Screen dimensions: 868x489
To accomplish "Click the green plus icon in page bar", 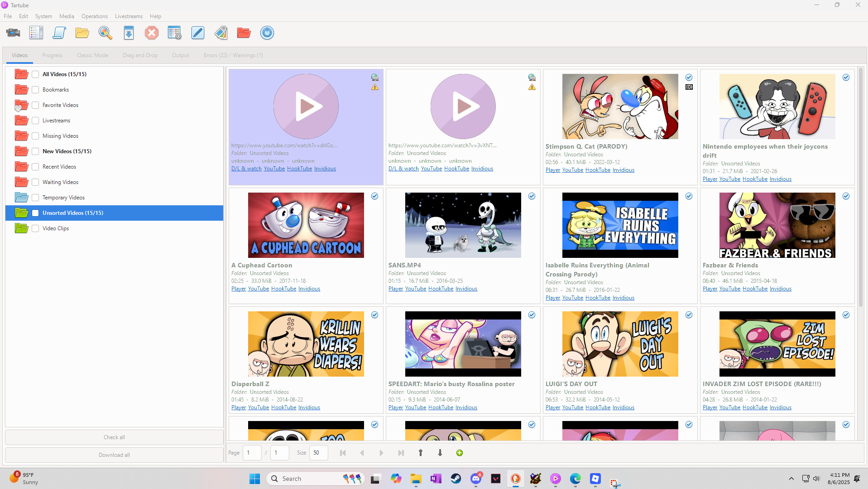I will tap(460, 453).
